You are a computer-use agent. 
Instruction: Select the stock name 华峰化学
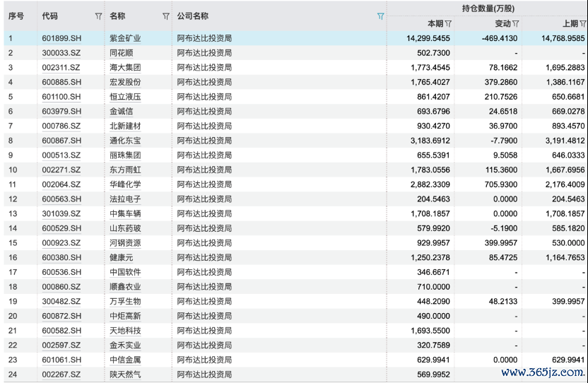pyautogui.click(x=125, y=184)
